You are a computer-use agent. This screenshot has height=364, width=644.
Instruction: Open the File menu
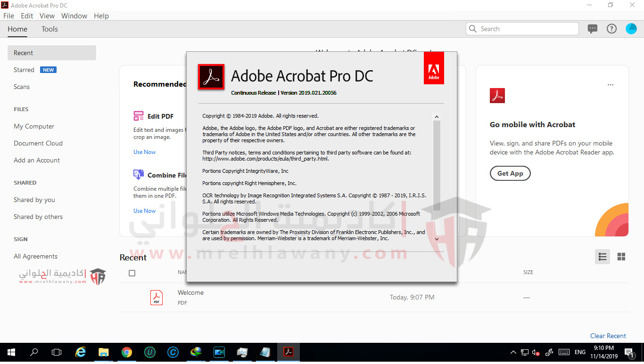point(8,16)
